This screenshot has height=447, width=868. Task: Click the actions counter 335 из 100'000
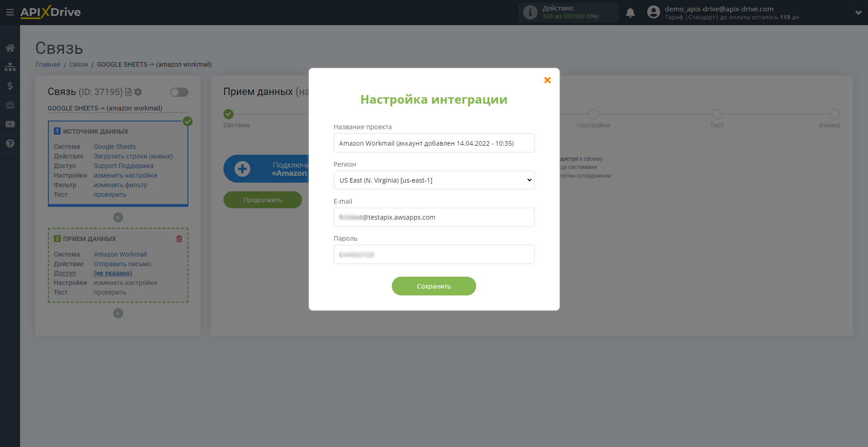[571, 16]
